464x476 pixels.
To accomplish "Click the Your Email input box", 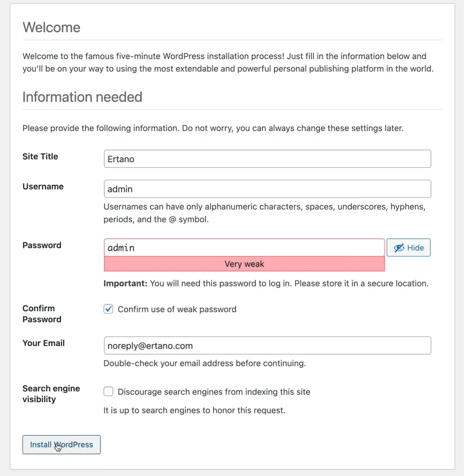I will tap(267, 345).
